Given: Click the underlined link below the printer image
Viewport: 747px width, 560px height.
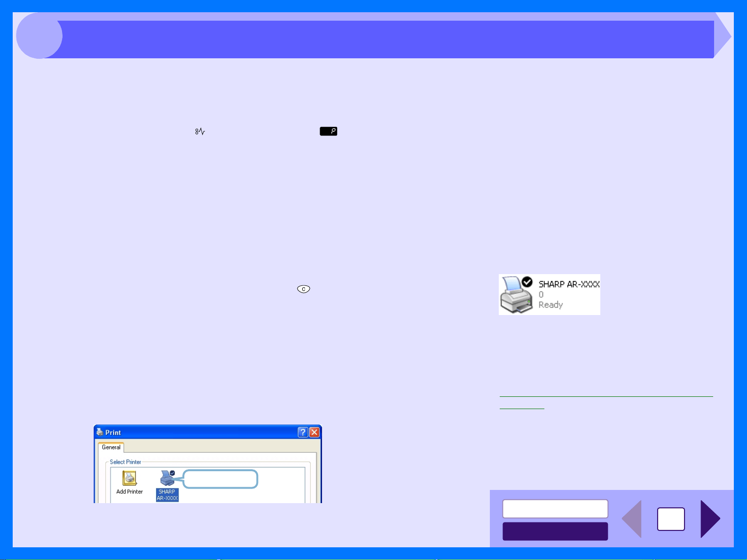Looking at the screenshot, I should point(606,402).
